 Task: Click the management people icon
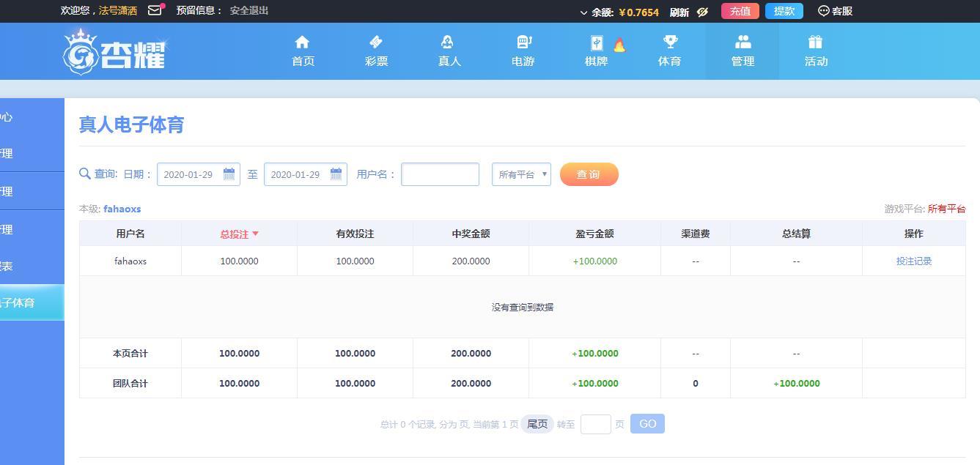click(x=743, y=42)
